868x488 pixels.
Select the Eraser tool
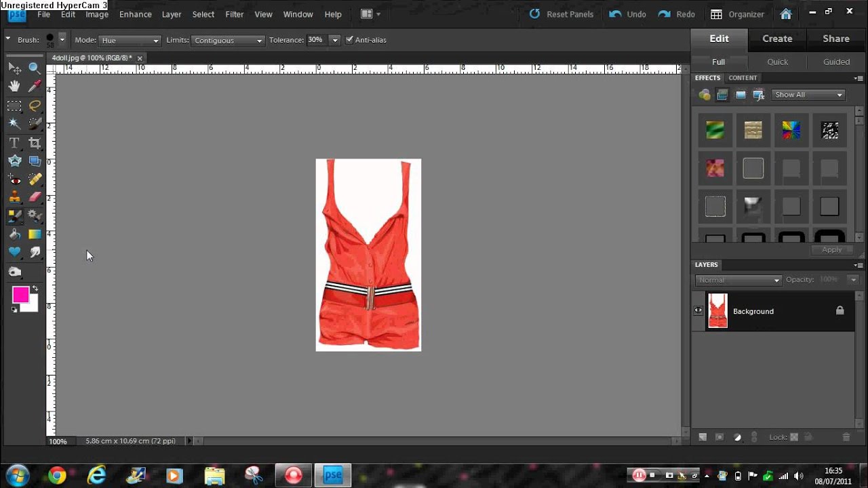(35, 197)
